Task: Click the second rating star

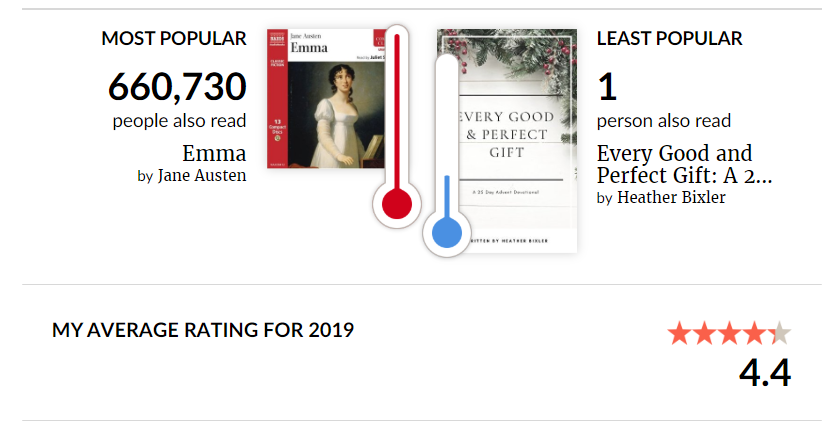Action: tap(704, 333)
